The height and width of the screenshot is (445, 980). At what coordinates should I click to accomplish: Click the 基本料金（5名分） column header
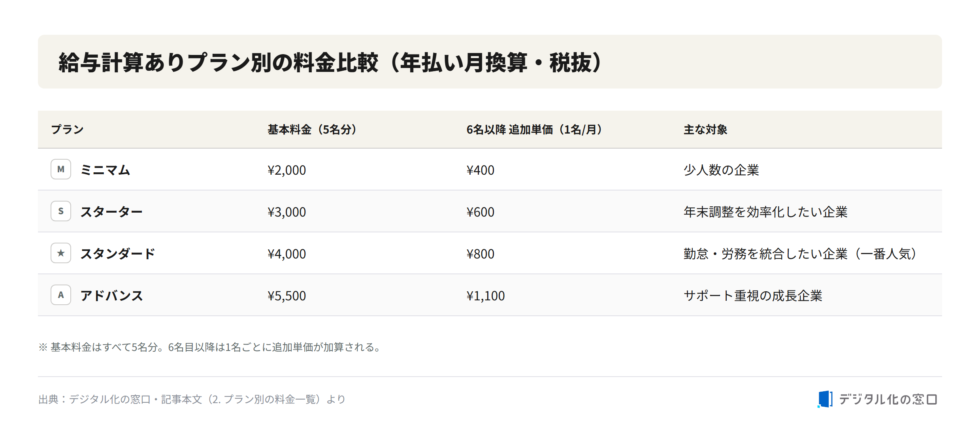tap(312, 130)
